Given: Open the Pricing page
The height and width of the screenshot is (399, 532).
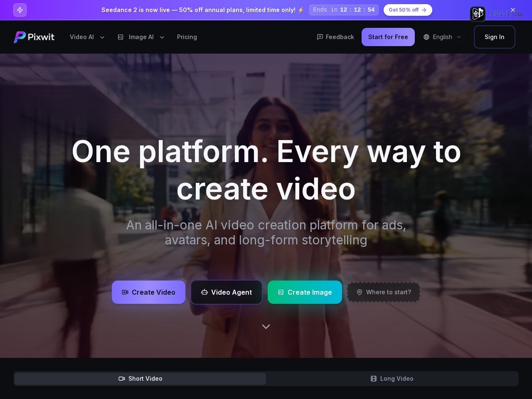Looking at the screenshot, I should (187, 37).
